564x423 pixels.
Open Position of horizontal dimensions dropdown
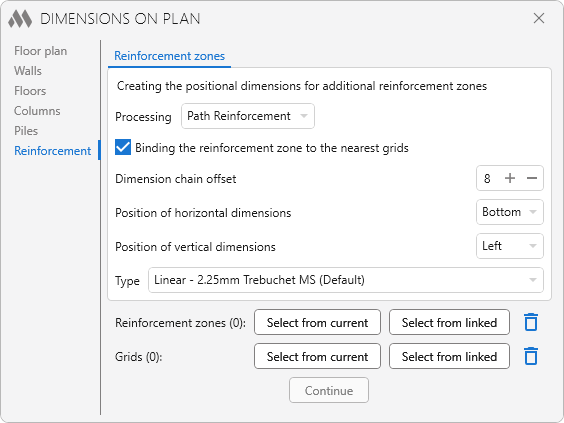510,212
